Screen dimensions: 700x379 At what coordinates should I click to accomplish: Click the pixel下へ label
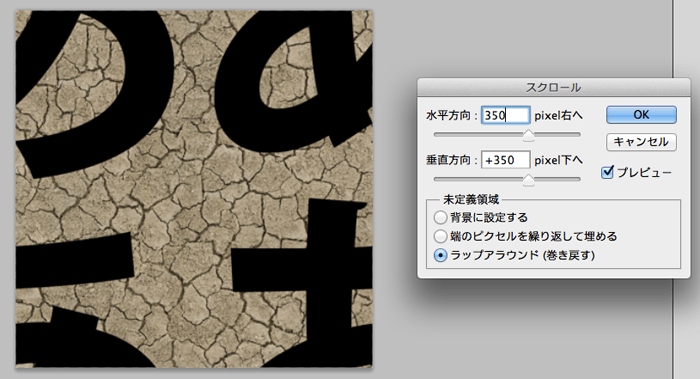pyautogui.click(x=558, y=160)
